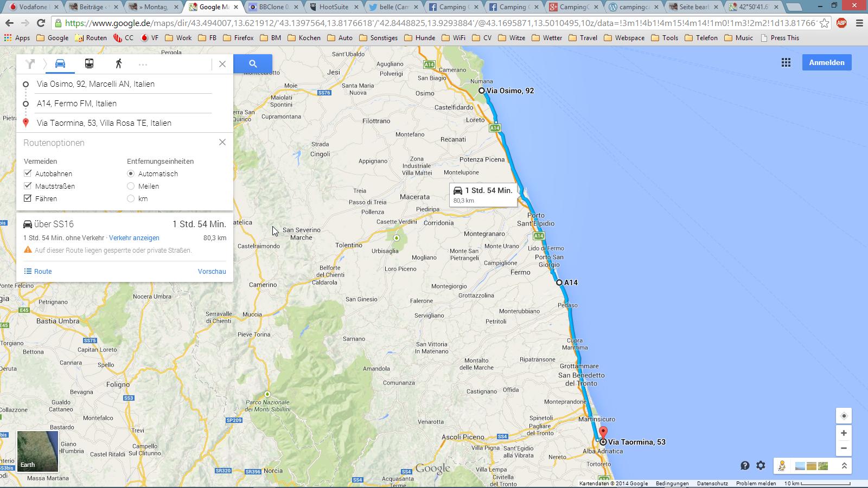Select the Meilen distance unit
Viewport: 868px width, 488px height.
(x=131, y=186)
